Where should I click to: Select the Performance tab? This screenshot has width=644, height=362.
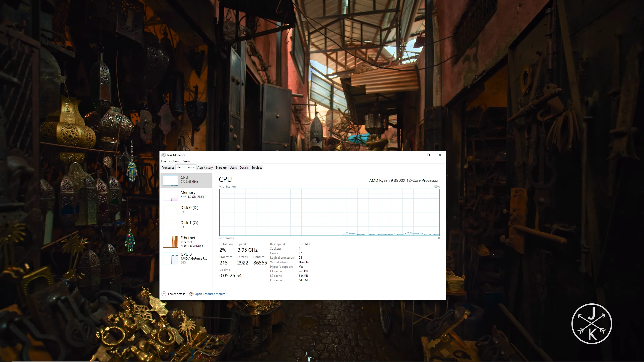pos(186,167)
